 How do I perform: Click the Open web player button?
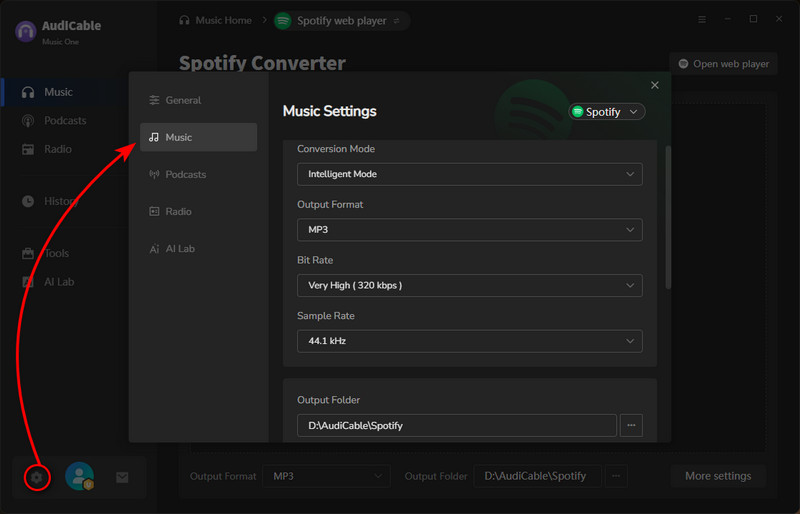[x=723, y=64]
